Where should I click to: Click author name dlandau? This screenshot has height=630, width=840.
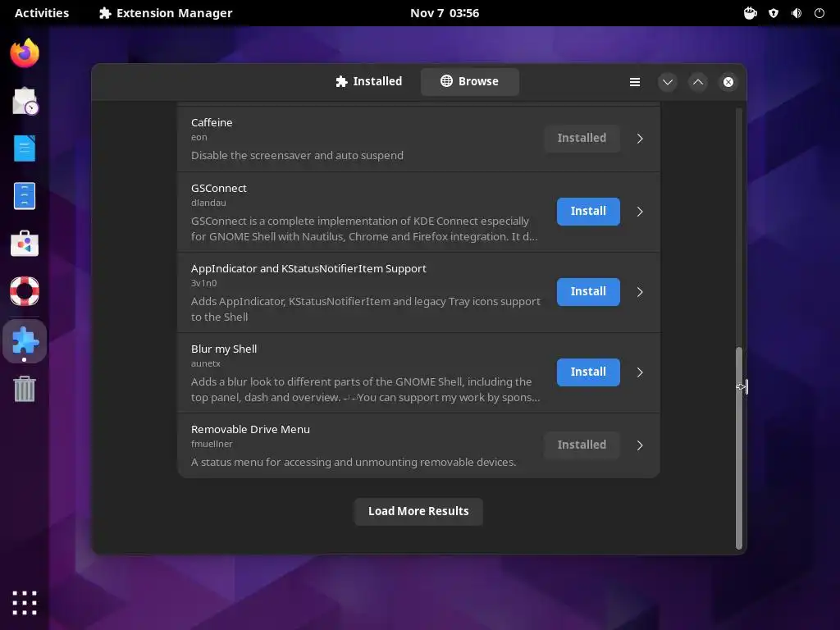coord(208,203)
